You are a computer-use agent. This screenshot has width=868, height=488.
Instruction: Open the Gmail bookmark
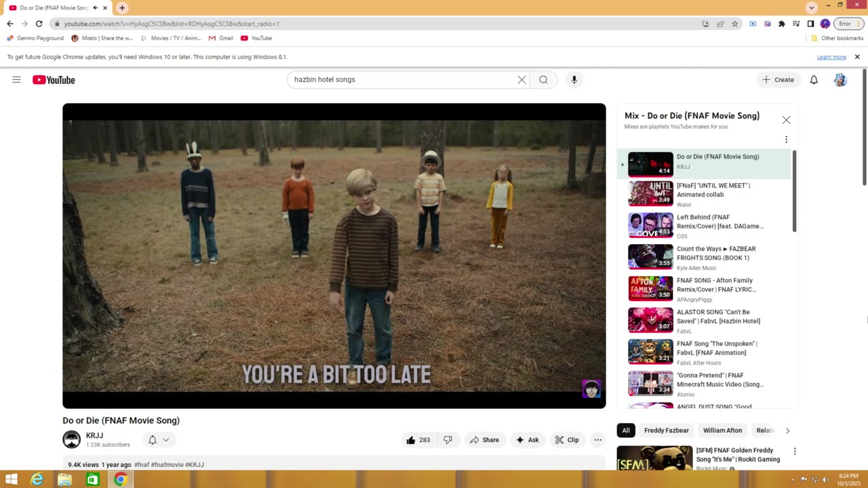click(x=221, y=38)
